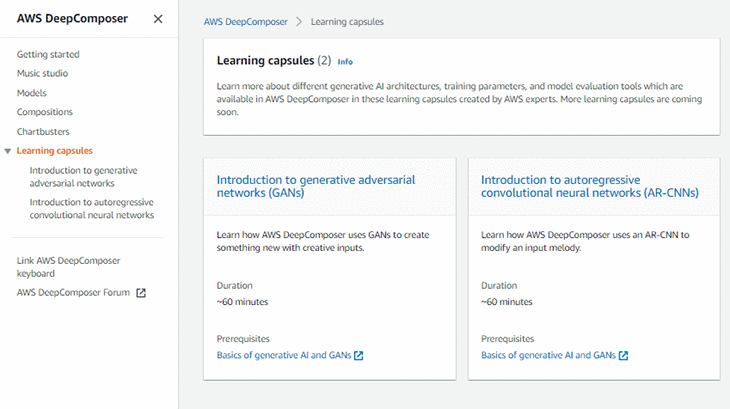Close the AWS DeepComposer side navigation
Viewport: 730px width, 409px height.
[x=158, y=19]
